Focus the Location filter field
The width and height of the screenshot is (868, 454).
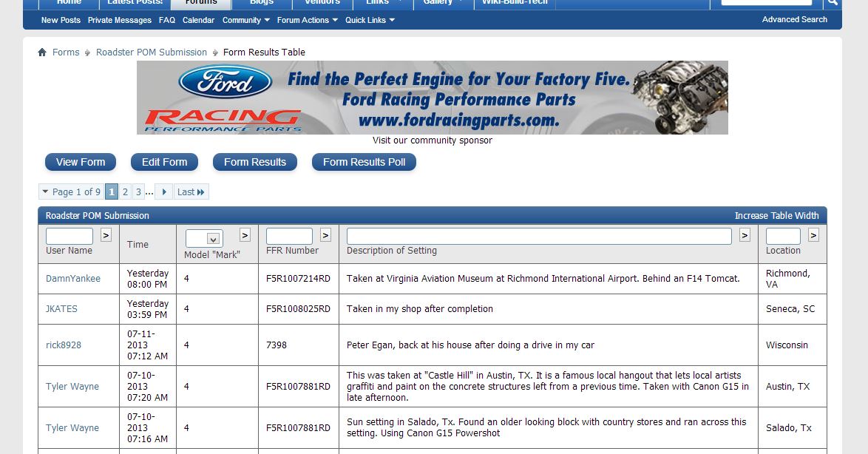click(783, 236)
